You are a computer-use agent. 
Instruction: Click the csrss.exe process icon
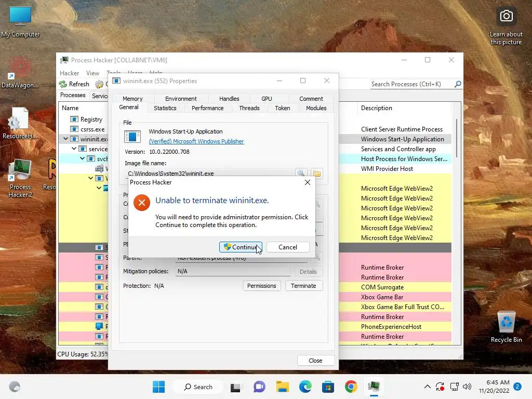[74, 129]
